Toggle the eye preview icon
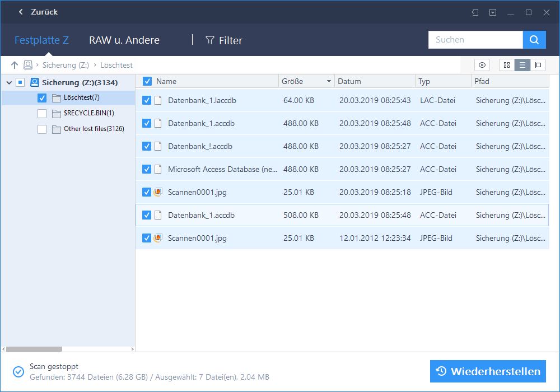The height and width of the screenshot is (392, 560). pyautogui.click(x=482, y=65)
